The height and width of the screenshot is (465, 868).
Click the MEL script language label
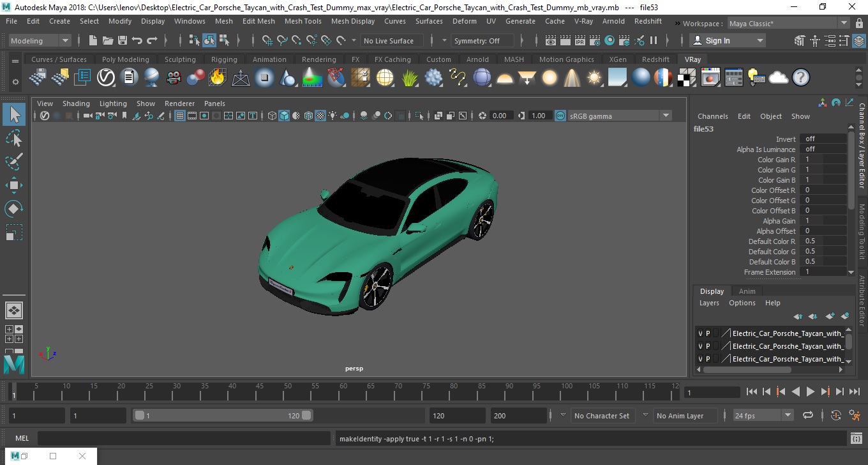22,438
